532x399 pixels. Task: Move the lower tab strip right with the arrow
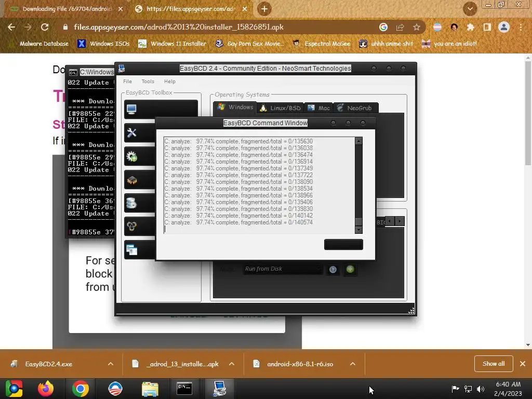tap(400, 221)
